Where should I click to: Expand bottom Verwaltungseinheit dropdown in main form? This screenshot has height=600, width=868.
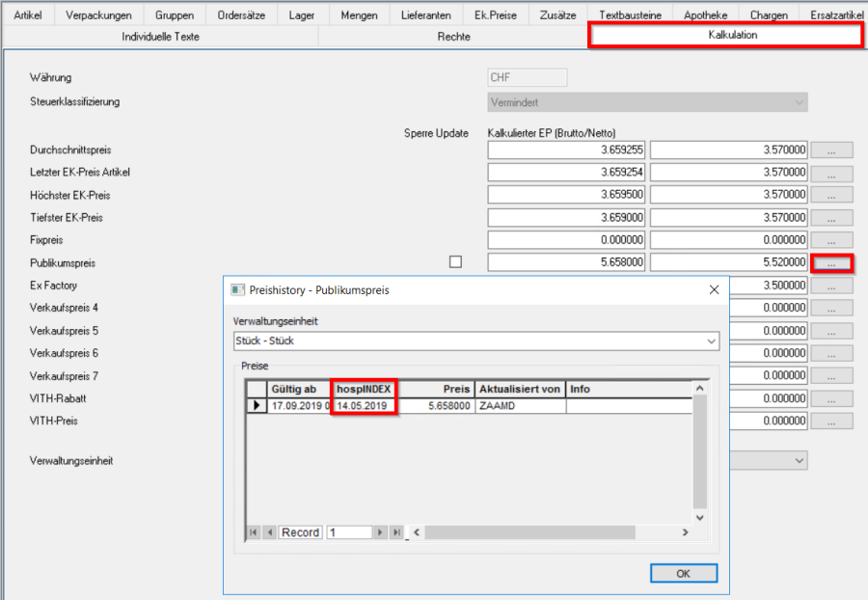[x=799, y=461]
